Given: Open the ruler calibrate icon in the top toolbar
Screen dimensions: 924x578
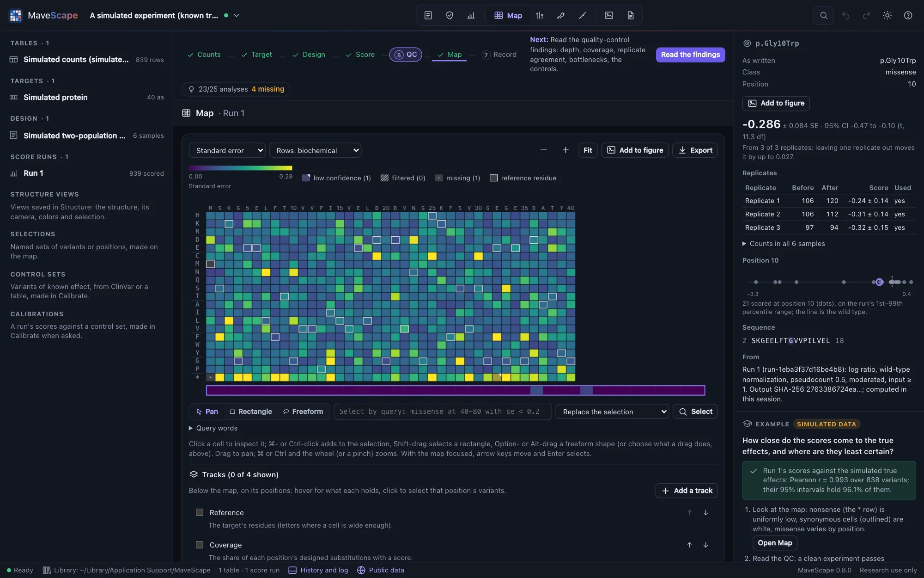Looking at the screenshot, I should [x=582, y=15].
